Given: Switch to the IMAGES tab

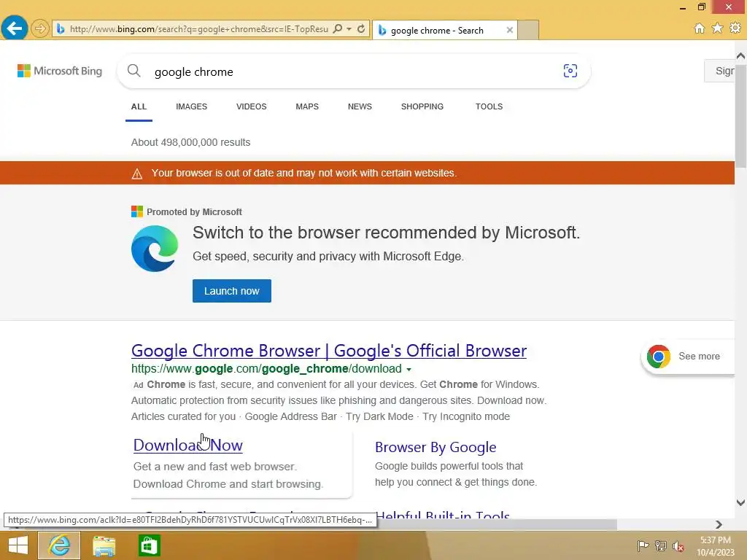Looking at the screenshot, I should coord(192,106).
